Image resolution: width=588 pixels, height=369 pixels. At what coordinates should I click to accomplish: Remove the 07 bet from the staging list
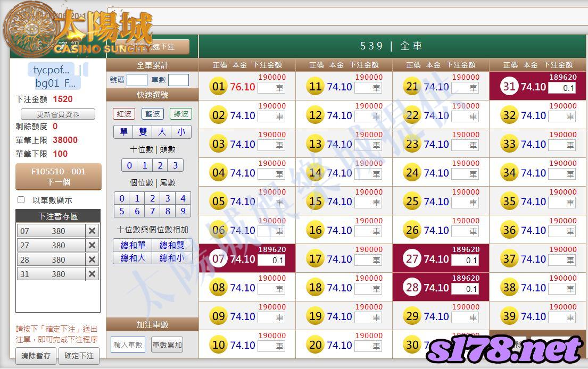click(92, 231)
